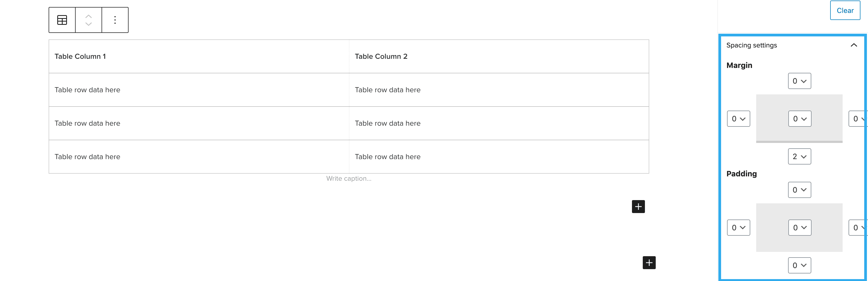The image size is (868, 281).
Task: Open the top margin dropdown
Action: coord(799,81)
